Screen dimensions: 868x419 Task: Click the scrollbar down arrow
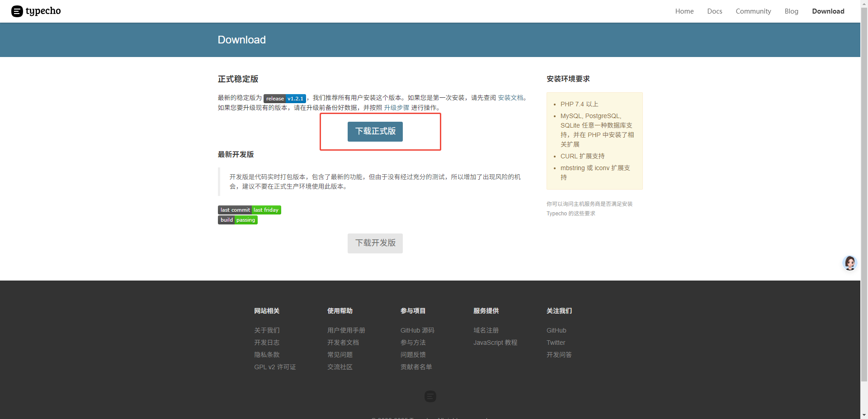point(864,415)
